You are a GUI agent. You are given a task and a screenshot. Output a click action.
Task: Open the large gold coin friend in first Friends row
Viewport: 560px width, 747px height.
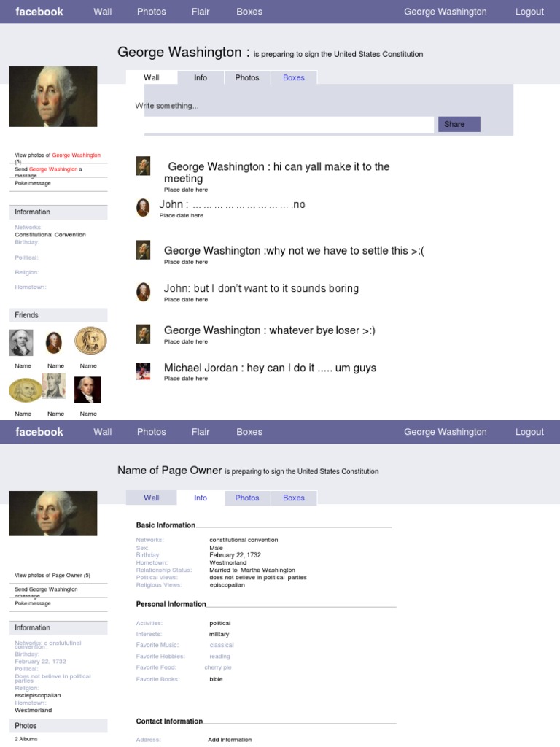90,340
